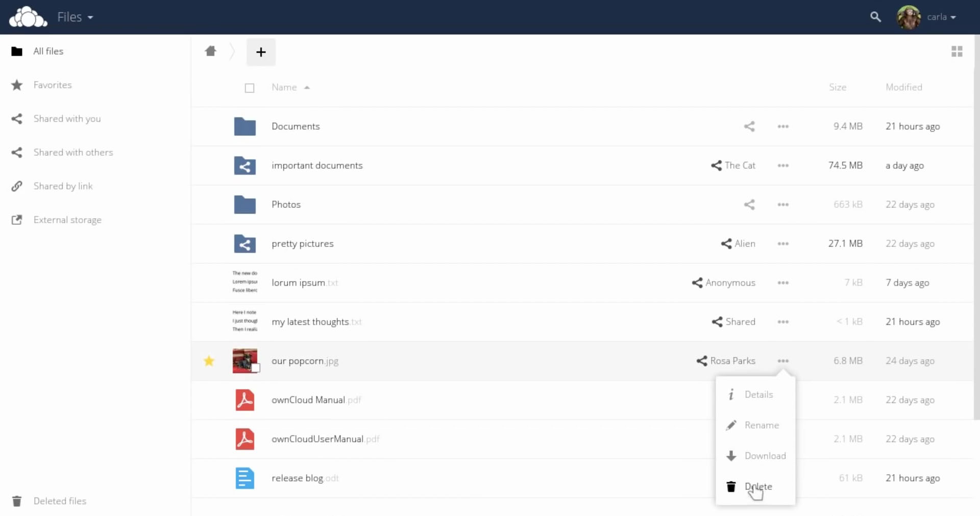Click the ownCloud logo
980x516 pixels.
coord(28,17)
